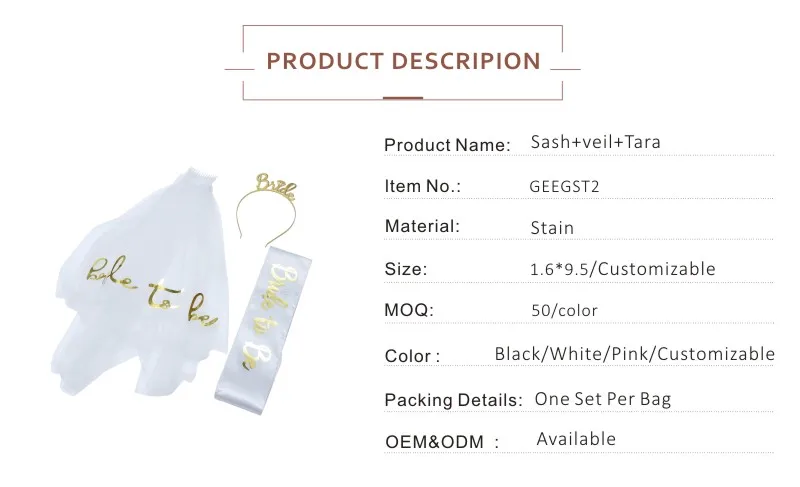Click the Product Name label

[446, 145]
